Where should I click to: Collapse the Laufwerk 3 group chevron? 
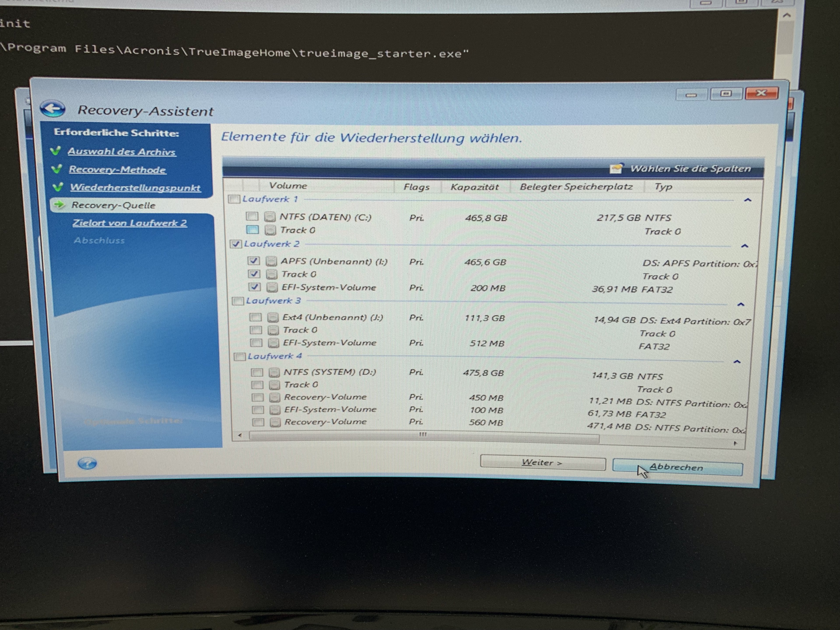pos(740,304)
